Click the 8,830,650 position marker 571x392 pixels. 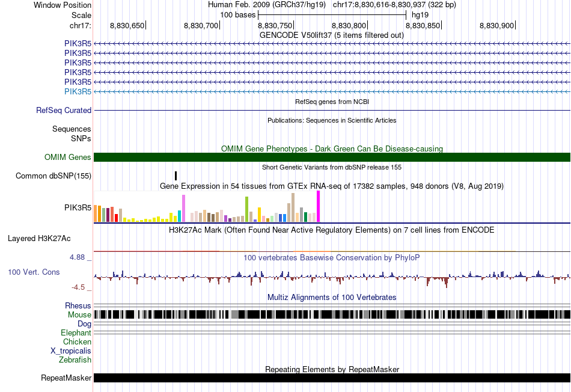point(127,25)
